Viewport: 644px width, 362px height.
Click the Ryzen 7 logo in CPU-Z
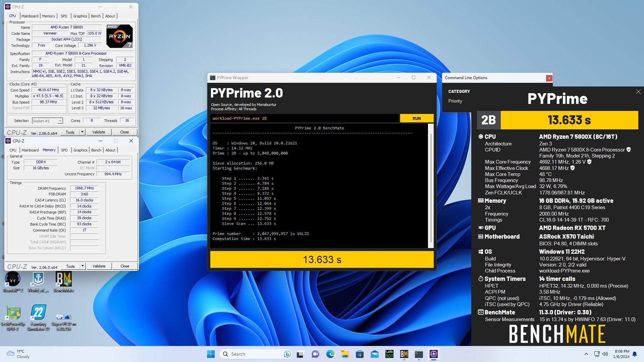click(x=119, y=36)
